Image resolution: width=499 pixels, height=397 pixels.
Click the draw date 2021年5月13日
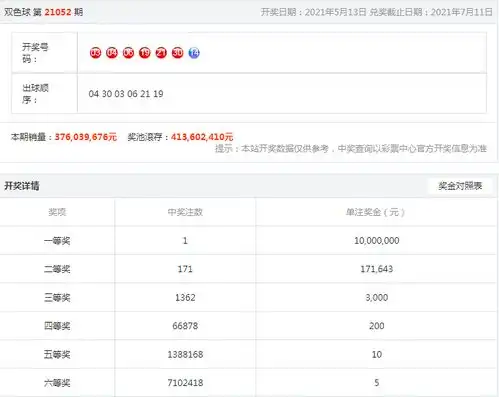pos(335,12)
